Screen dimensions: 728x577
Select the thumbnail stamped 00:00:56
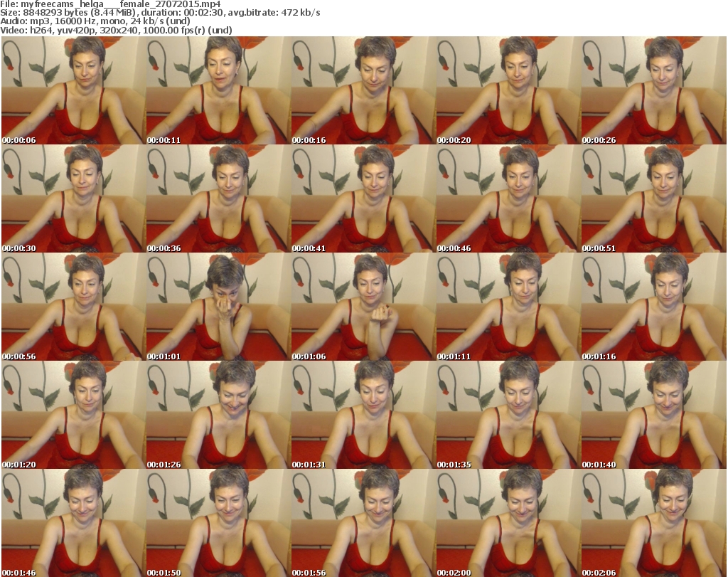(73, 307)
